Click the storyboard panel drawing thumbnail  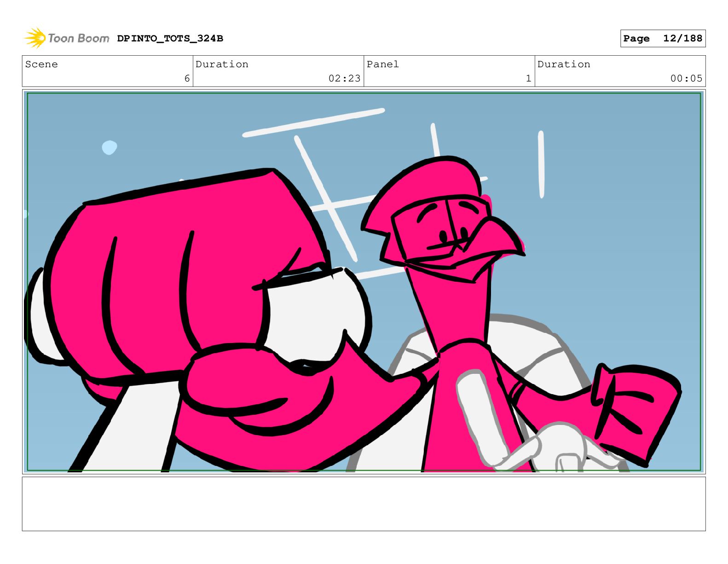tap(364, 282)
